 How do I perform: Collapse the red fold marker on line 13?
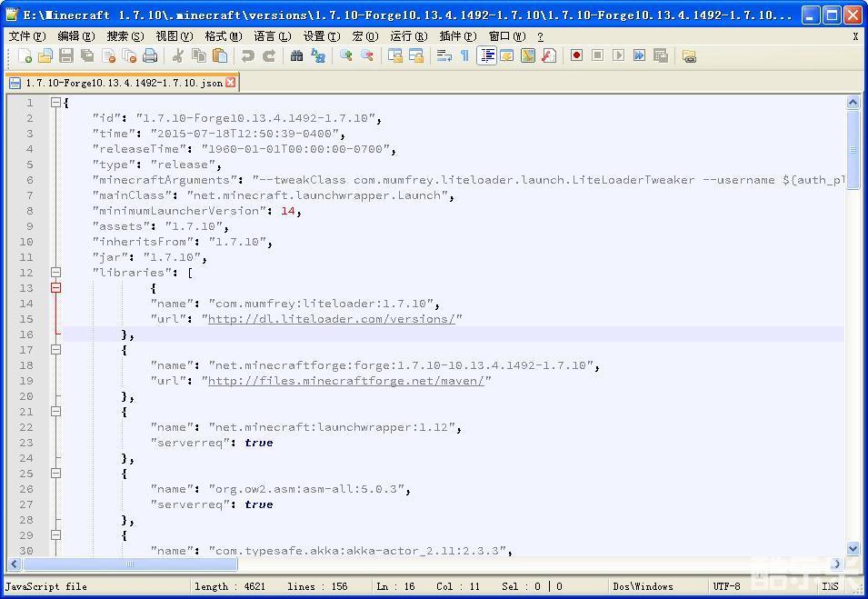coord(55,287)
